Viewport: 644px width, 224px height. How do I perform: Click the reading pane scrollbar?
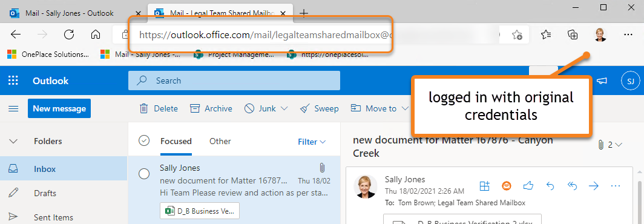tap(640, 202)
